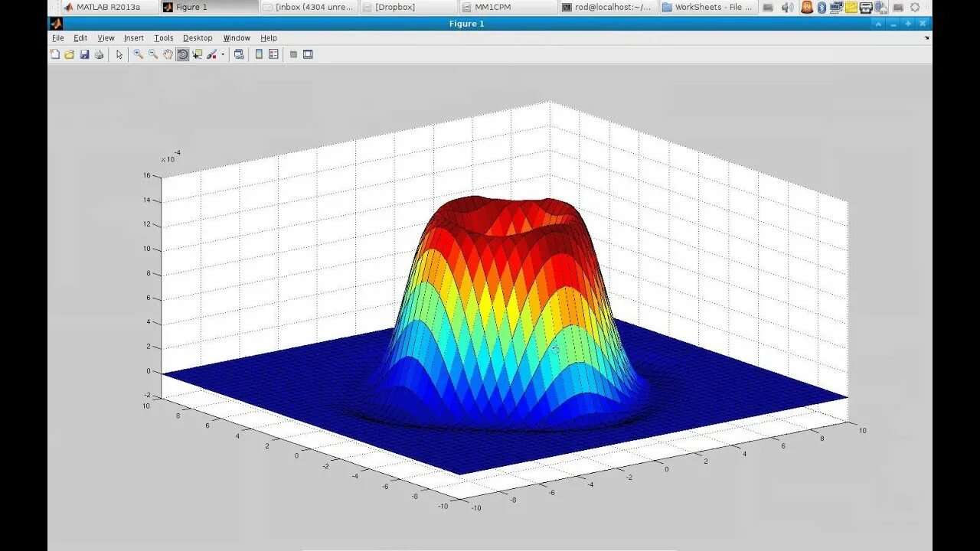This screenshot has height=551, width=980.
Task: Click the gear settings tray icon
Action: (914, 7)
